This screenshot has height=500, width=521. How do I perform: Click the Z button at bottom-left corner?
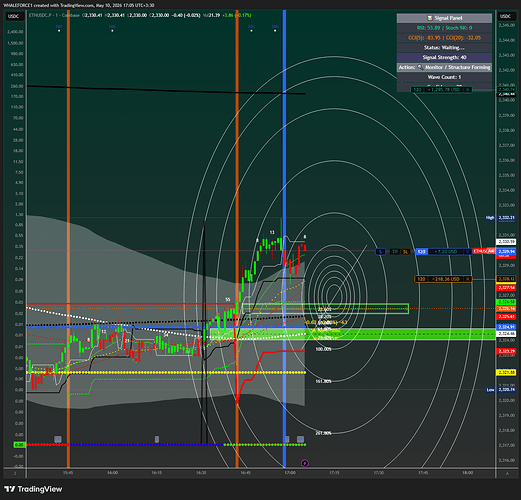point(15,473)
